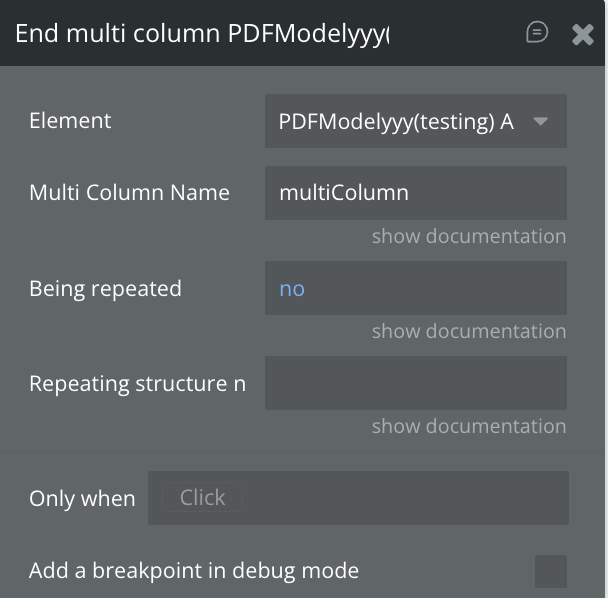Click the blue 'no' value text
608x598 pixels.
tap(292, 289)
